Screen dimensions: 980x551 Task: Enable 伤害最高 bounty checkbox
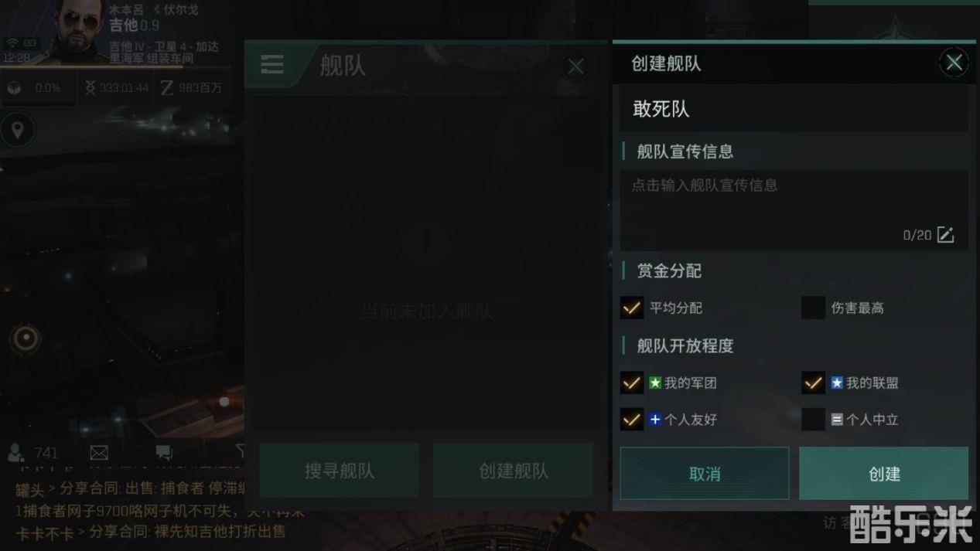tap(813, 308)
